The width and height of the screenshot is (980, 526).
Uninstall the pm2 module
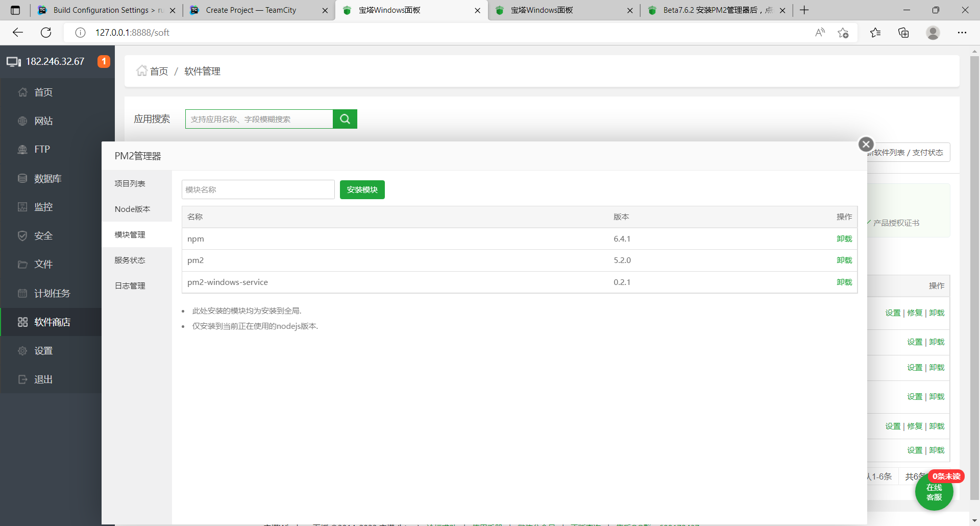coord(844,260)
